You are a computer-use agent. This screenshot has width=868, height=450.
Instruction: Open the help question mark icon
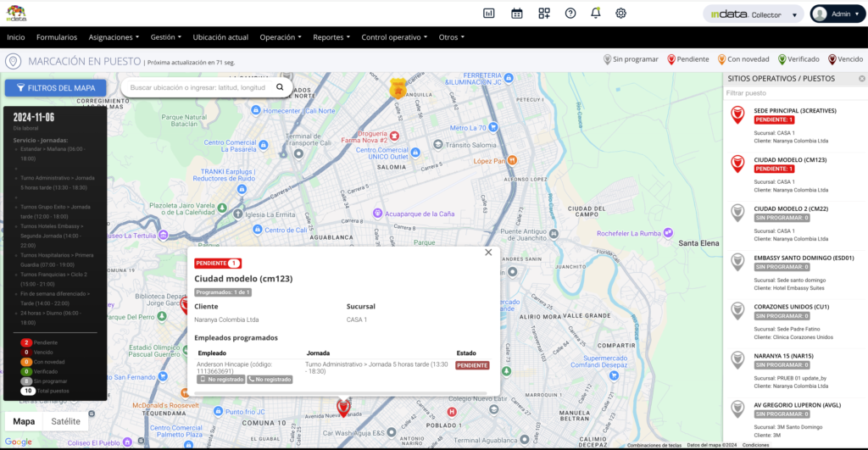pos(570,13)
